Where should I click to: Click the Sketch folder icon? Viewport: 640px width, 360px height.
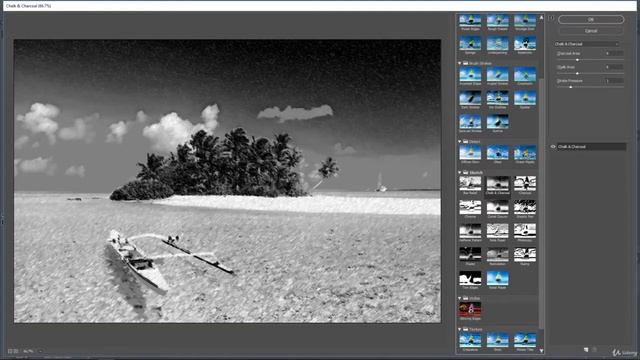click(x=465, y=173)
